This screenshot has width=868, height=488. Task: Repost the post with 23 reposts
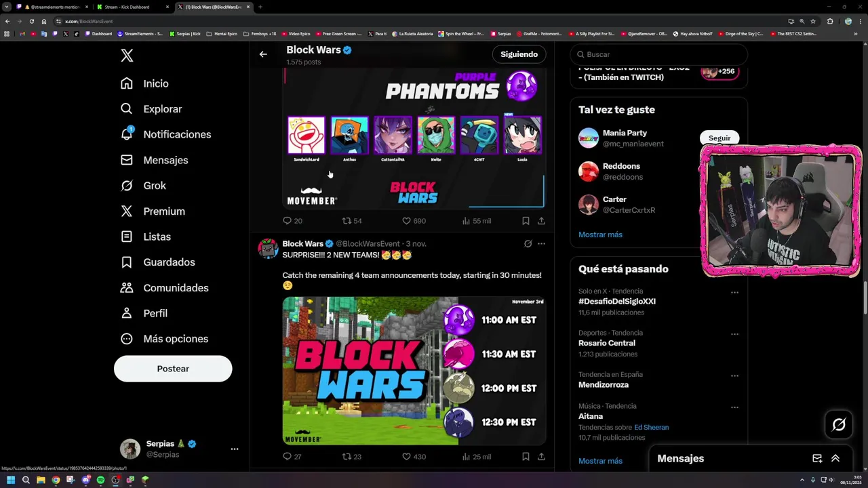(352, 457)
